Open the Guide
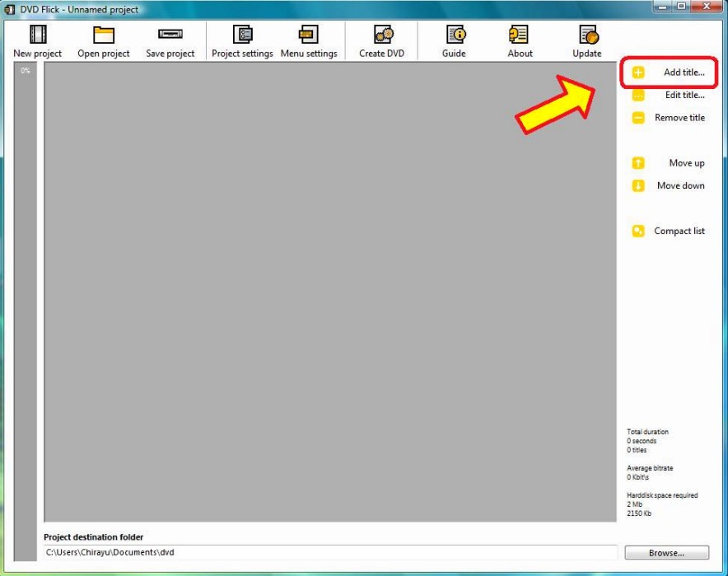The width and height of the screenshot is (728, 576). 455,39
